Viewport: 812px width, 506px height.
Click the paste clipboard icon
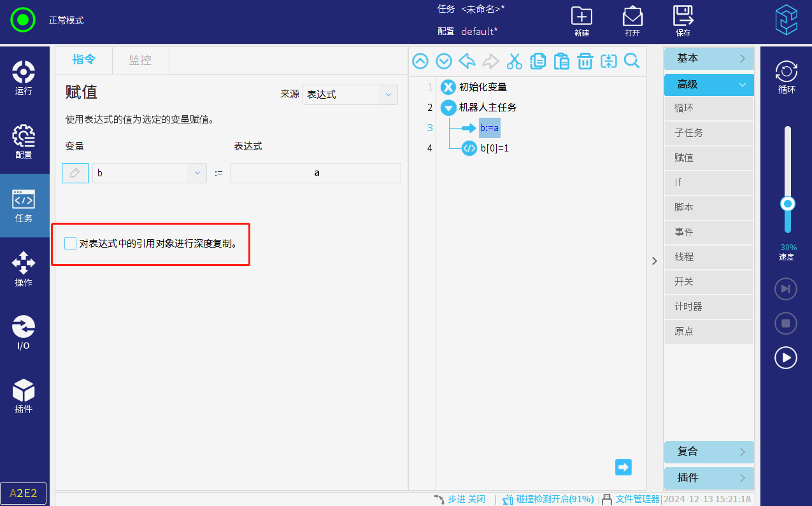click(561, 61)
